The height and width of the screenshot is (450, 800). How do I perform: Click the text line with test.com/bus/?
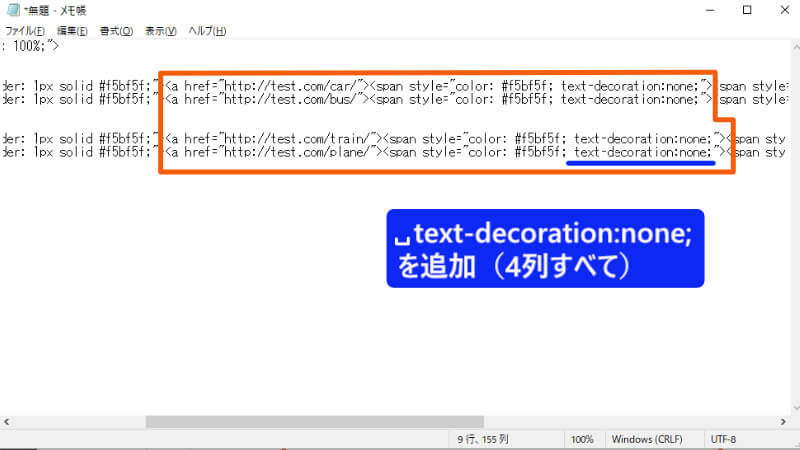click(395, 99)
